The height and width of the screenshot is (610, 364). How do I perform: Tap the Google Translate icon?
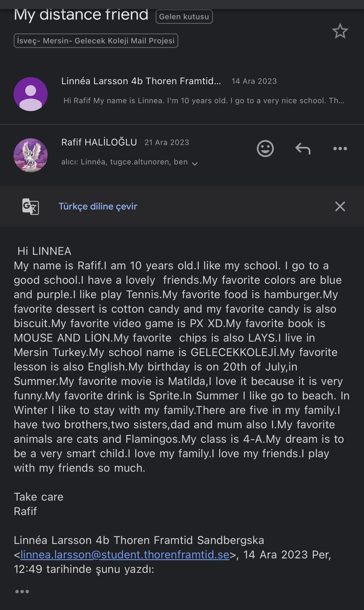click(x=31, y=206)
